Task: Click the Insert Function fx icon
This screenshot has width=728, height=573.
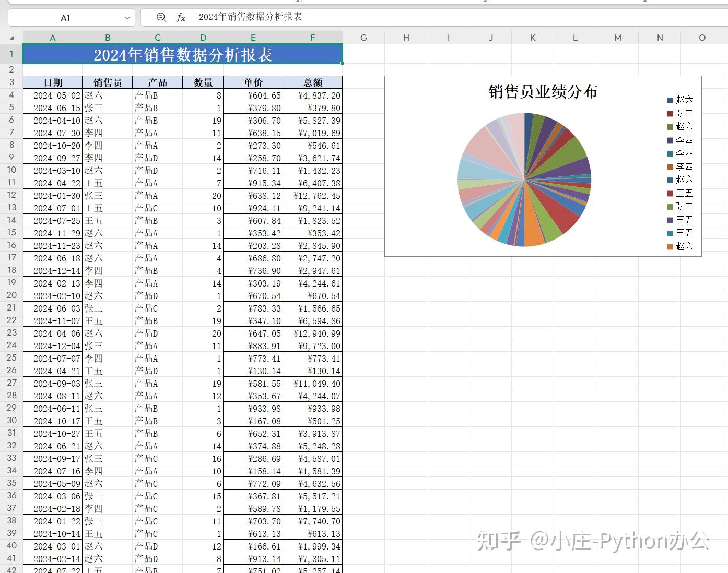Action: click(180, 17)
